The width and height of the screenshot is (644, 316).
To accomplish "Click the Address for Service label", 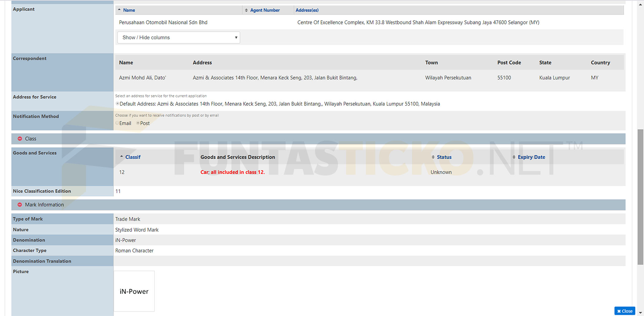I will coord(35,97).
